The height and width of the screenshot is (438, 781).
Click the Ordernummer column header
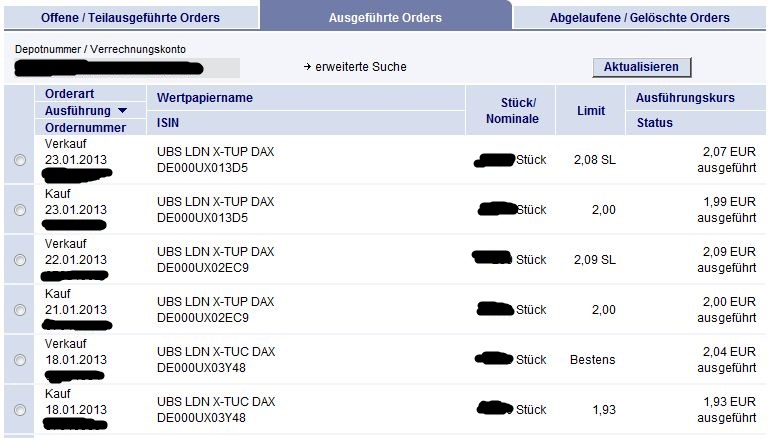(85, 128)
